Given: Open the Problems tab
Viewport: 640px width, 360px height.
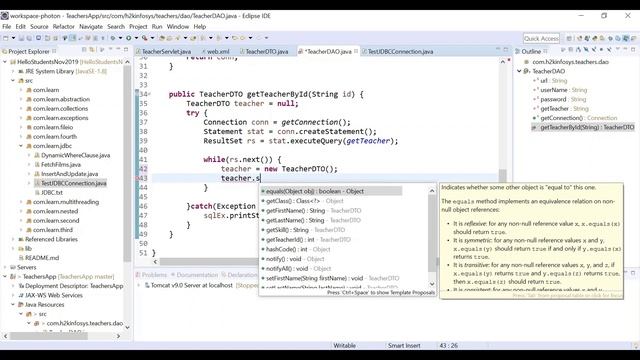Looking at the screenshot, I should [151, 275].
